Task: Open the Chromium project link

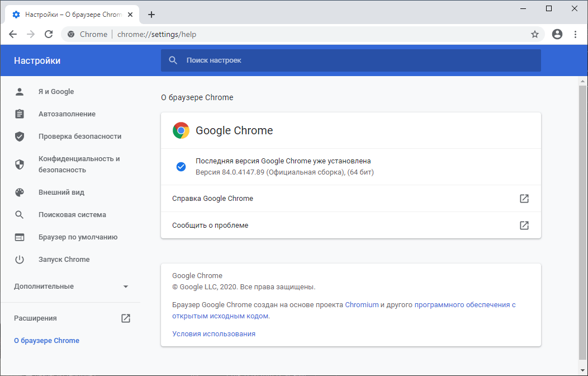Action: pos(361,304)
